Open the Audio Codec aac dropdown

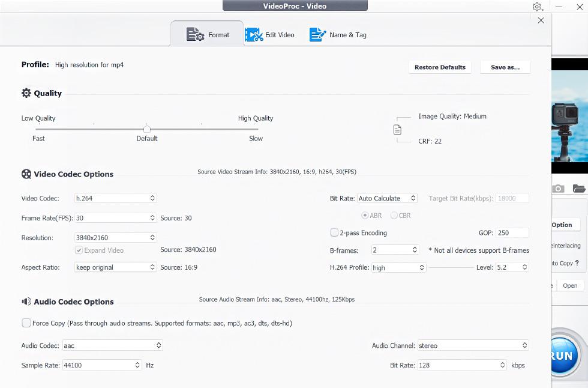tap(113, 345)
